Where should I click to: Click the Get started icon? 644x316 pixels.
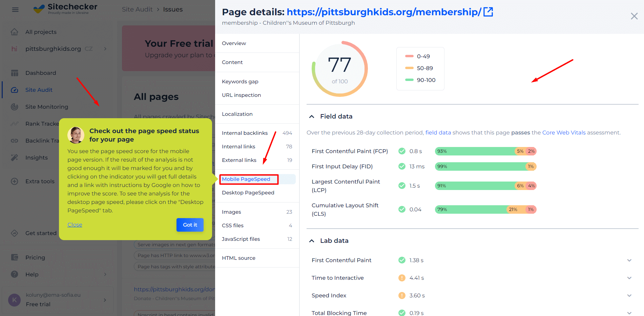click(x=15, y=233)
